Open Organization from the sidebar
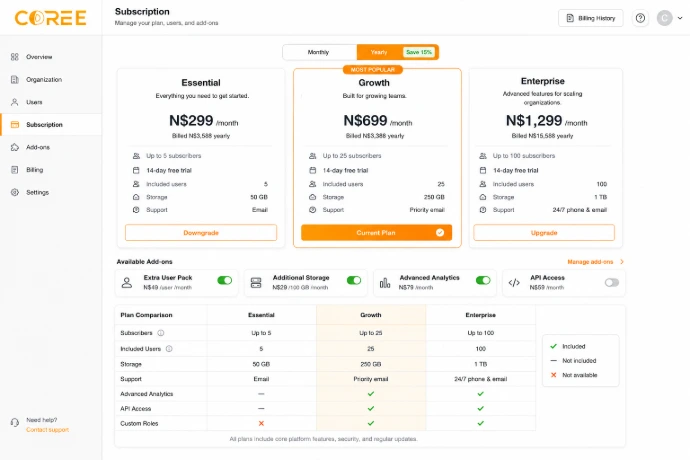 pyautogui.click(x=51, y=80)
